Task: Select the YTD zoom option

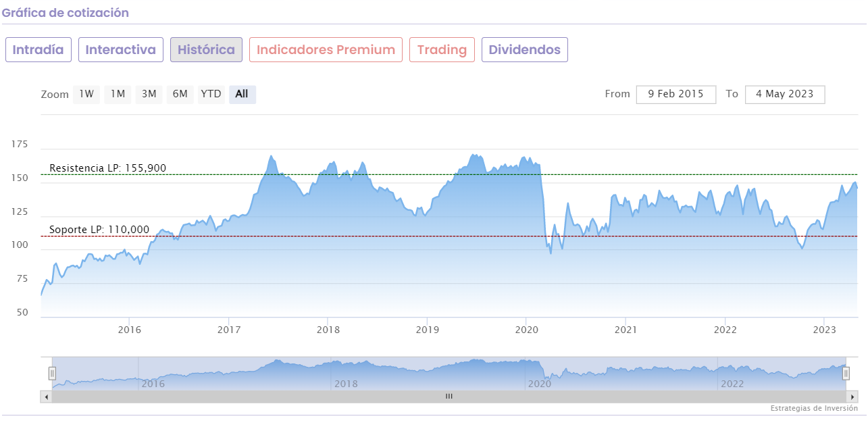Action: (211, 95)
